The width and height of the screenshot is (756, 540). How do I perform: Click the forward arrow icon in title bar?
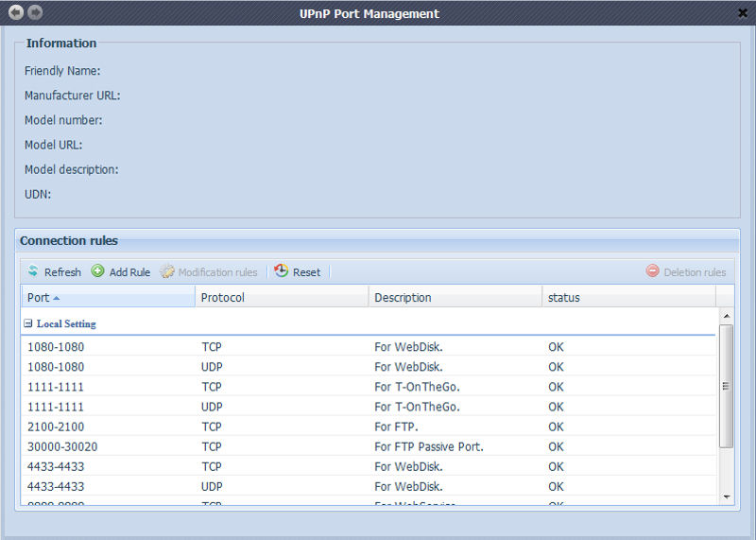35,12
